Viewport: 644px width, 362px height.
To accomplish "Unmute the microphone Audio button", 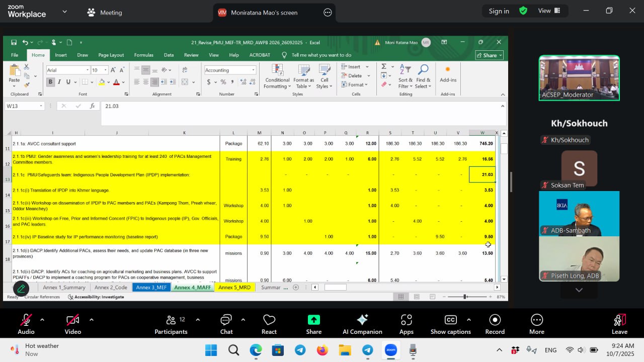I will click(26, 320).
